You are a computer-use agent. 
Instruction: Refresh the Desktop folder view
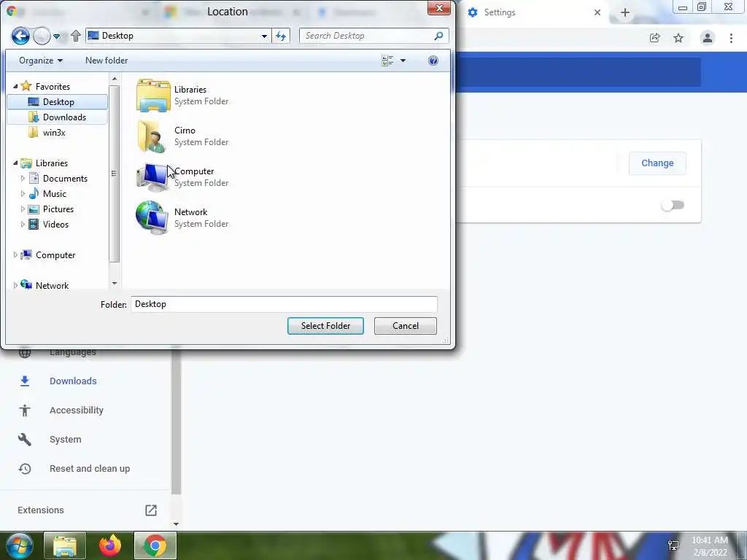click(x=281, y=36)
